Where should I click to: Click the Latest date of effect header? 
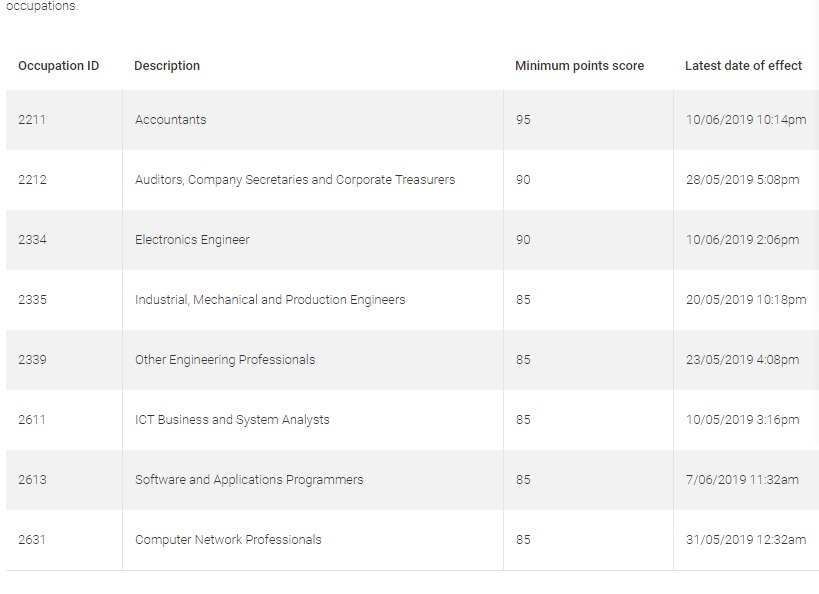743,66
